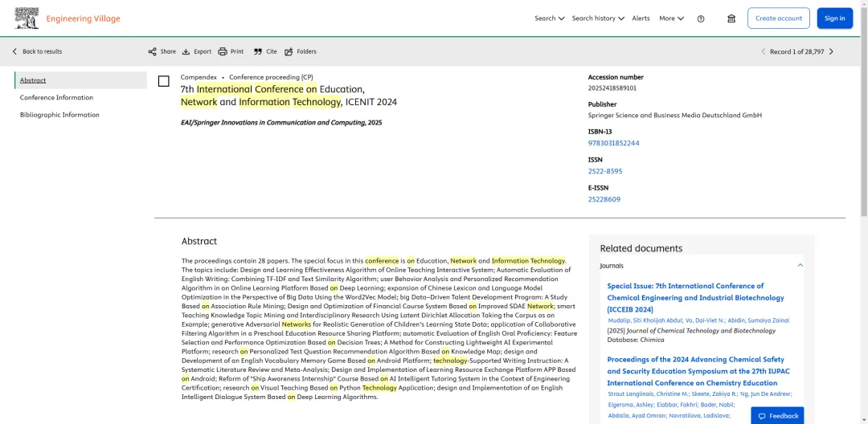Click the Related documents heading
This screenshot has height=424, width=868.
point(641,249)
